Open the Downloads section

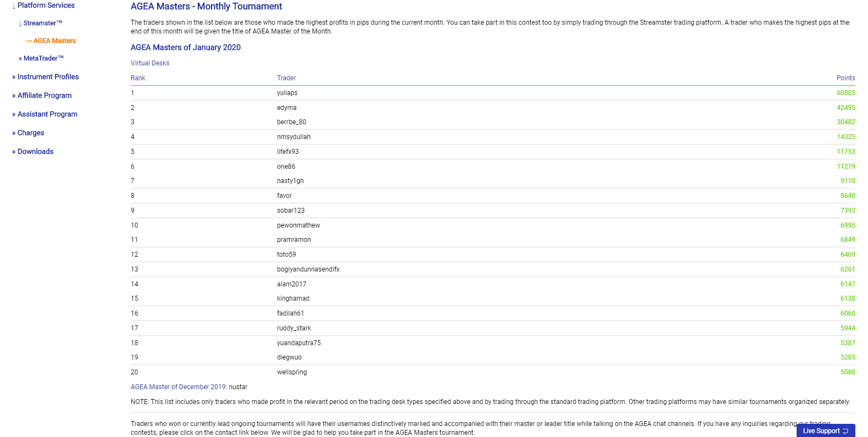click(35, 152)
